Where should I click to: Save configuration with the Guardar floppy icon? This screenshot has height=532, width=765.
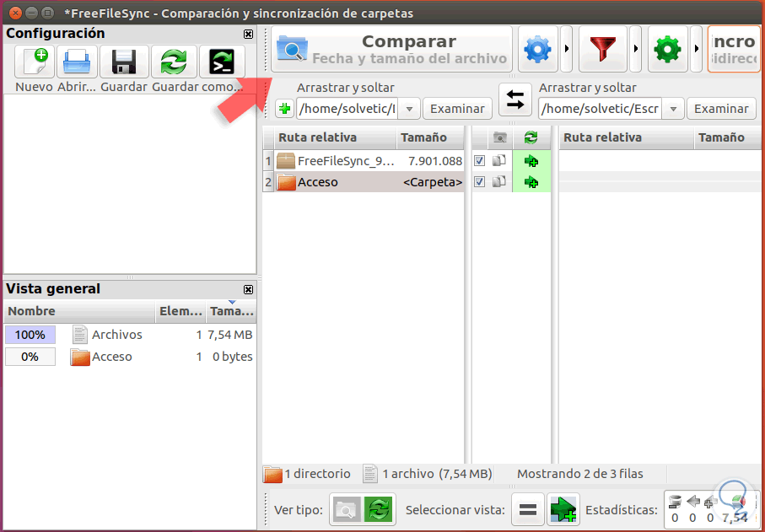click(x=124, y=62)
